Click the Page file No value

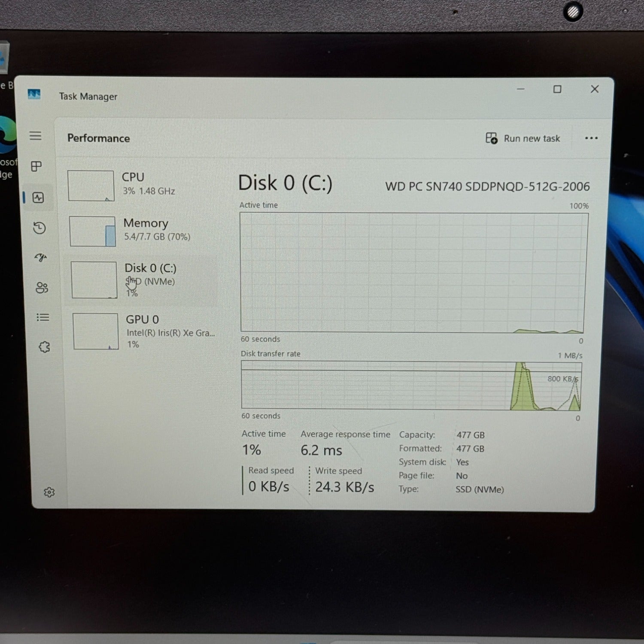click(x=462, y=476)
